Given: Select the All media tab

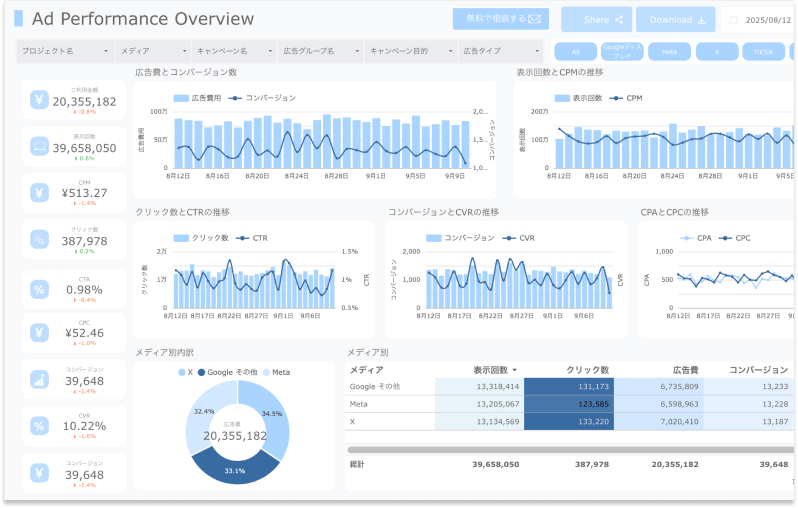Looking at the screenshot, I should pyautogui.click(x=576, y=51).
